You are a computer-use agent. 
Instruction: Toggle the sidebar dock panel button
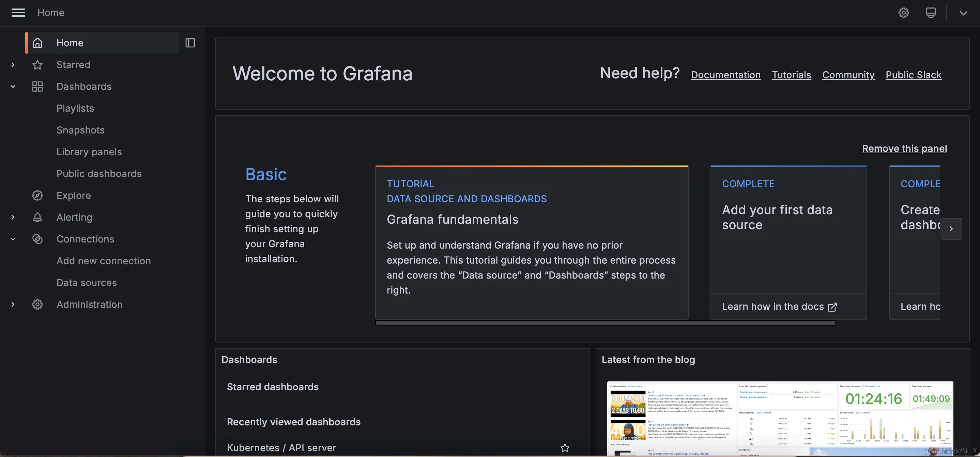pos(190,43)
